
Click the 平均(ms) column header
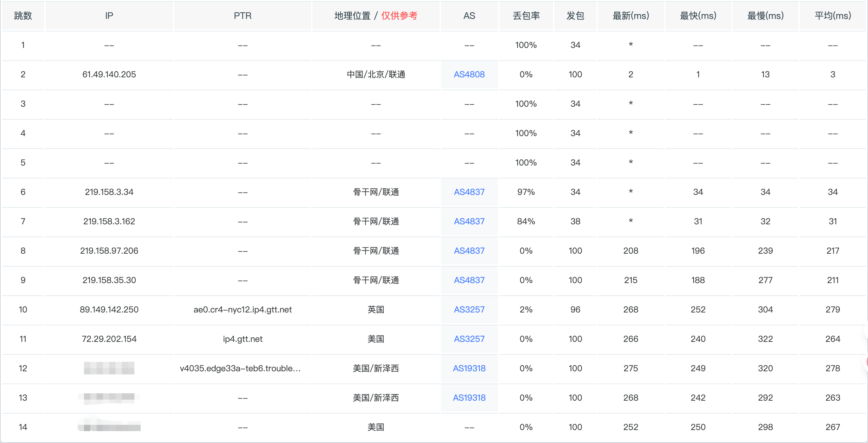pyautogui.click(x=833, y=16)
